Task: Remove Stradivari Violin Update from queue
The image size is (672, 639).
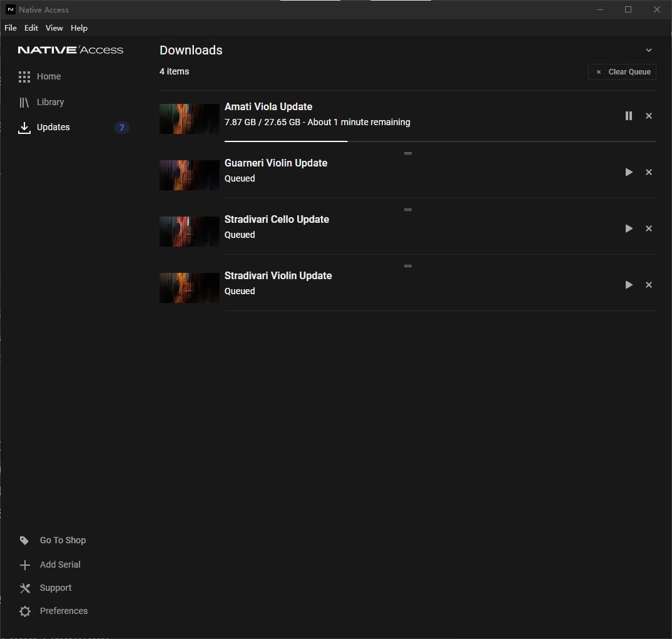Action: 649,285
